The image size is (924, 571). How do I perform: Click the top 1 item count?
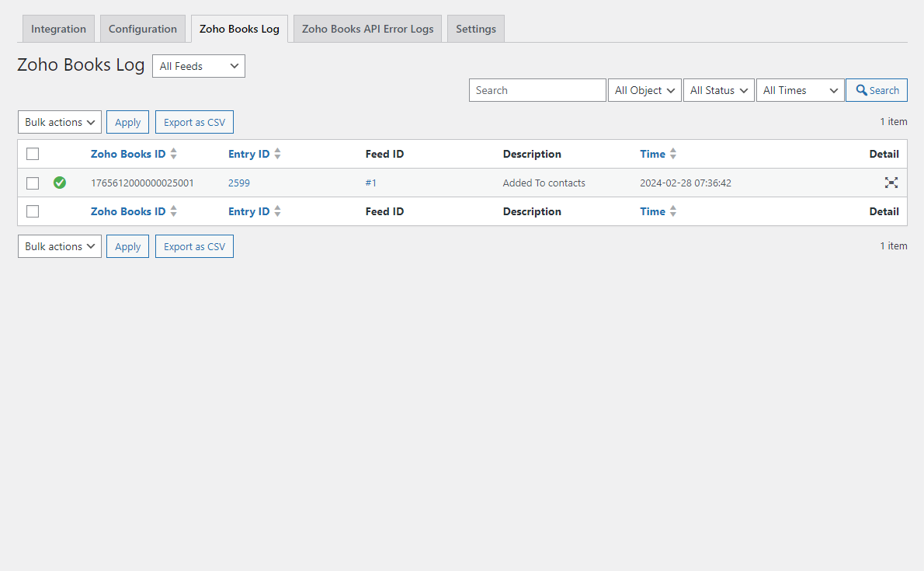click(x=894, y=121)
